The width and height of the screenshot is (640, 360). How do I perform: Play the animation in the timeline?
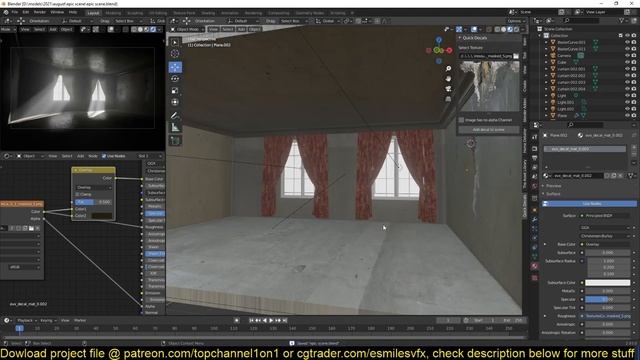coord(271,320)
